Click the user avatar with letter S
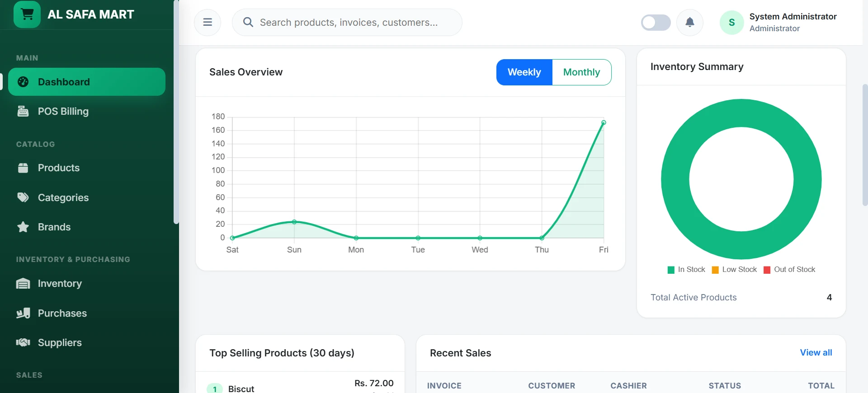 [x=732, y=23]
